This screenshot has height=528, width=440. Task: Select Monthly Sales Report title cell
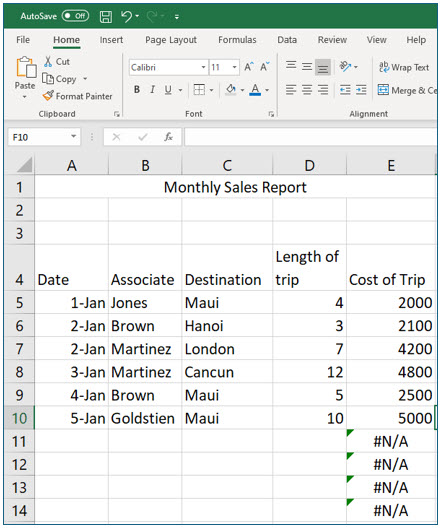pos(235,187)
